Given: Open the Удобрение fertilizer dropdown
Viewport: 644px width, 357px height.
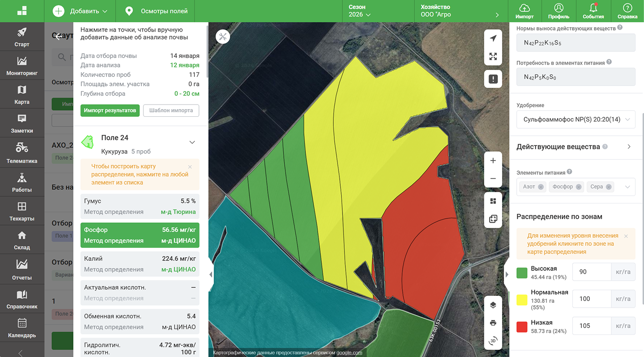Looking at the screenshot, I should click(x=576, y=120).
